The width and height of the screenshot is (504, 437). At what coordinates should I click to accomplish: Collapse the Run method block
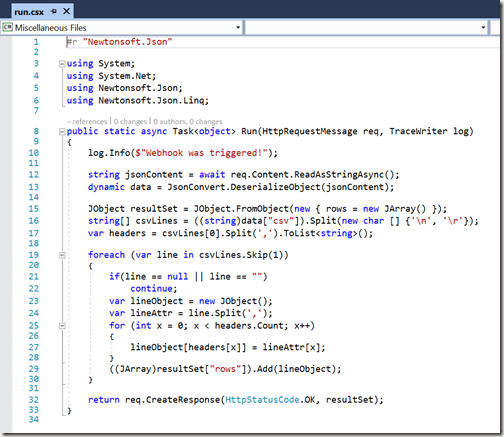click(62, 132)
